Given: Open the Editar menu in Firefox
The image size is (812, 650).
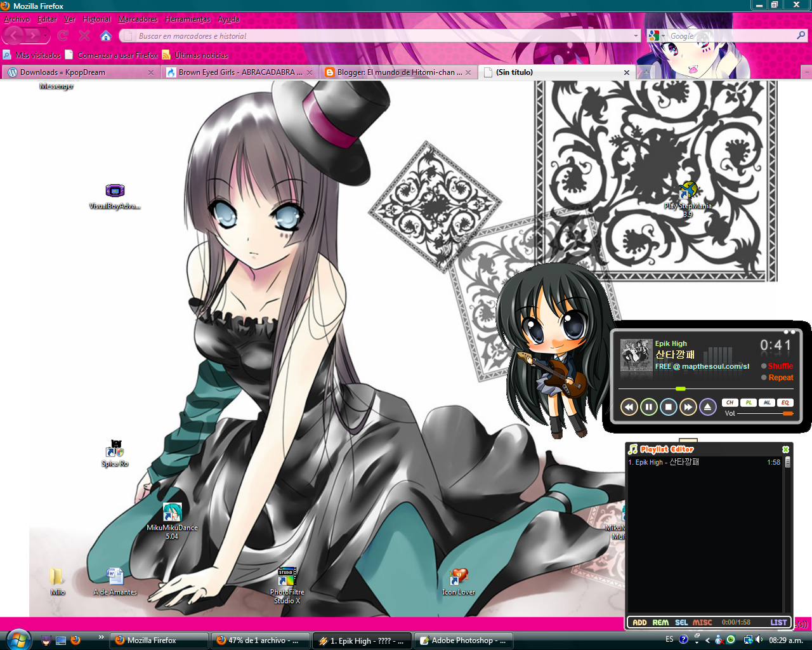Looking at the screenshot, I should click(47, 19).
